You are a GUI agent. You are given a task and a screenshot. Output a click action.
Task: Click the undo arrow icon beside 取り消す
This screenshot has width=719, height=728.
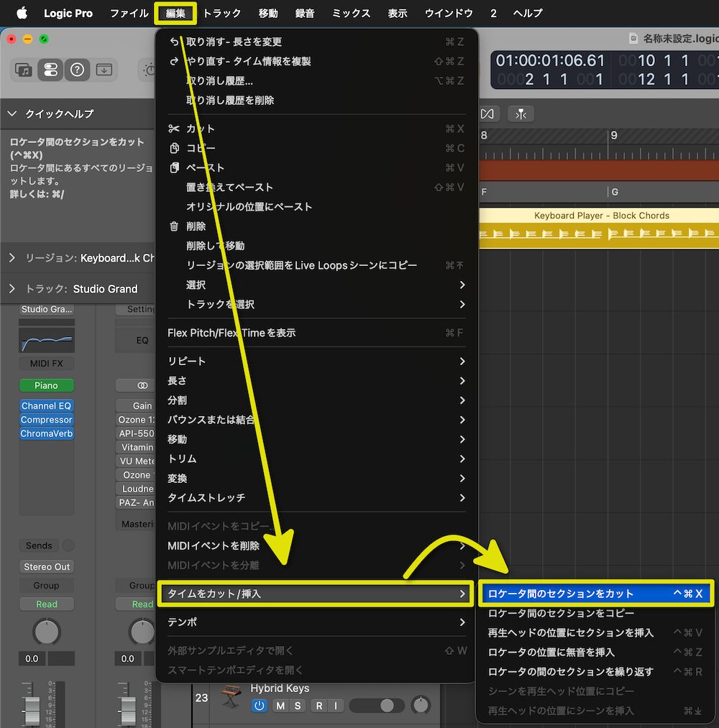click(174, 42)
